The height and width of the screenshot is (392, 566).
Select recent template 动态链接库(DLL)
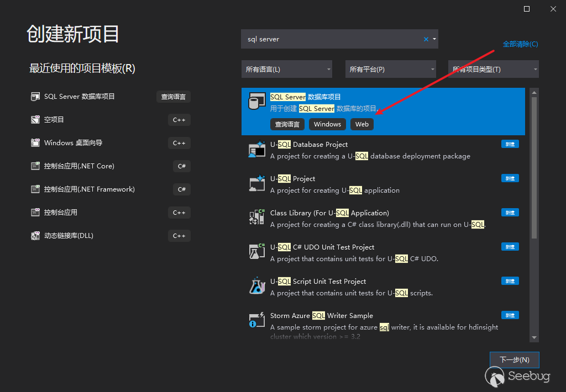click(110, 236)
